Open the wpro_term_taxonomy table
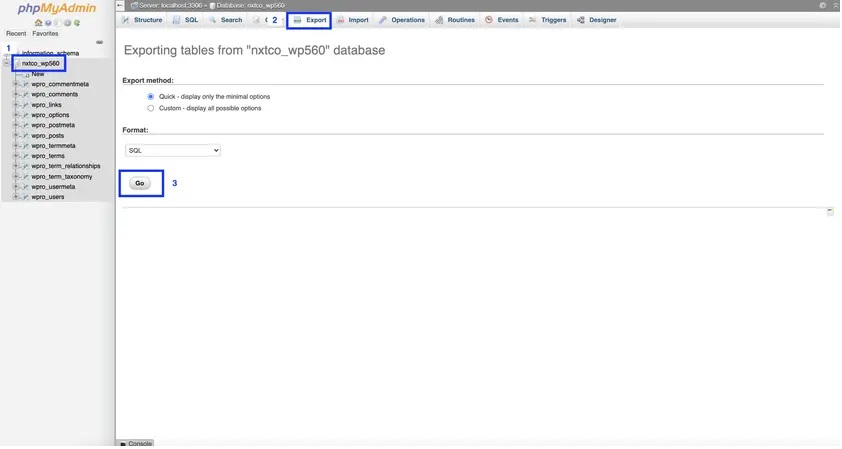 click(62, 177)
